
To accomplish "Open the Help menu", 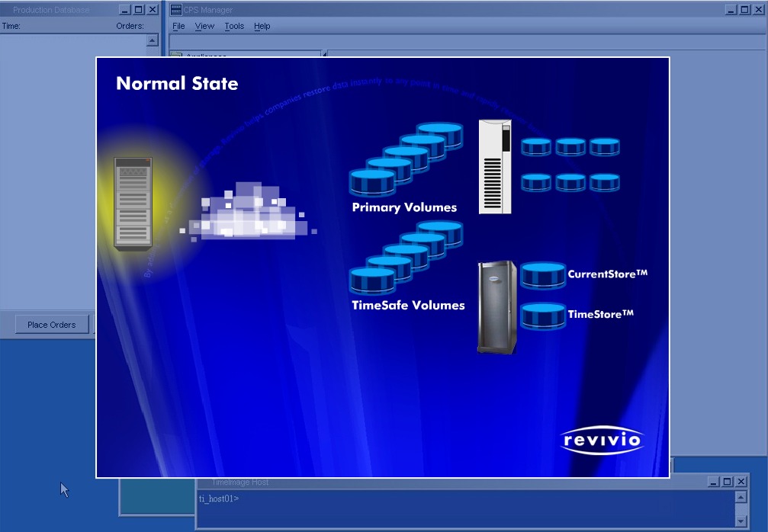I will click(x=262, y=26).
